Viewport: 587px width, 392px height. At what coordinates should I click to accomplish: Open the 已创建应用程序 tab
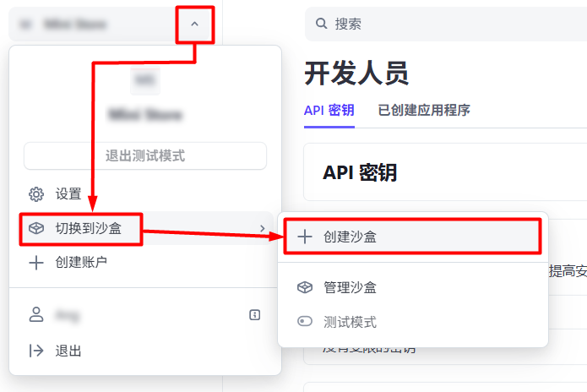tap(423, 110)
